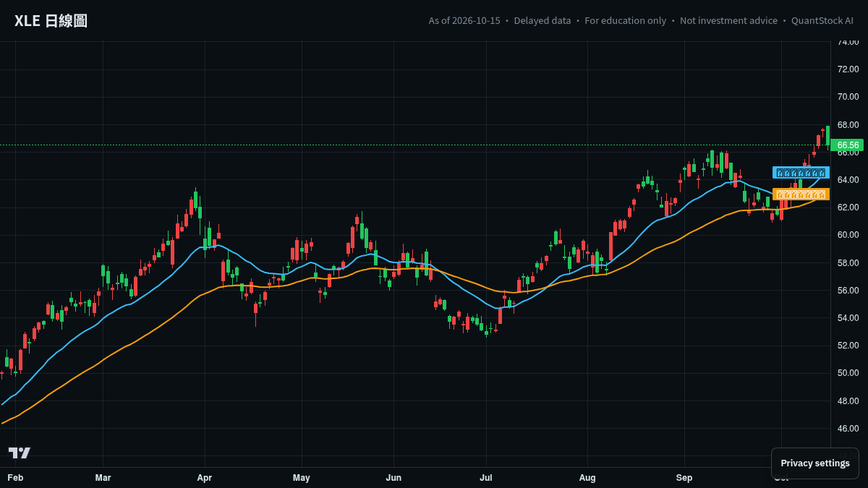Viewport: 868px width, 488px height.
Task: Click the tall green last candlestick near 68
Action: click(827, 136)
